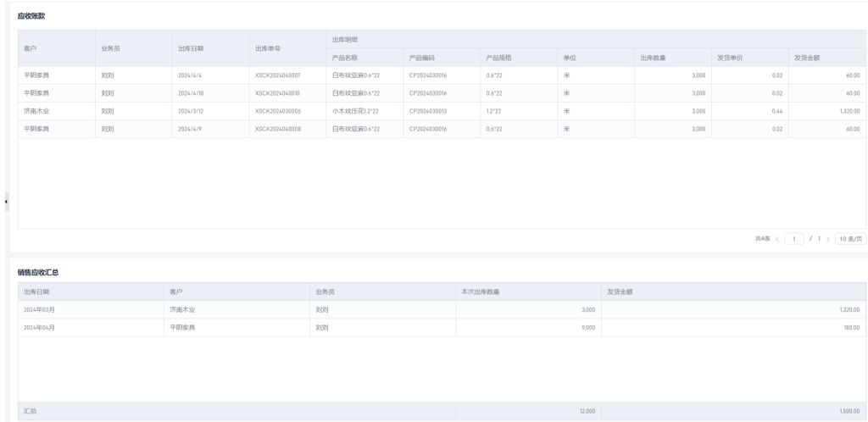This screenshot has width=868, height=422.
Task: Open the 10 条/页 page size dropdown
Action: point(850,239)
